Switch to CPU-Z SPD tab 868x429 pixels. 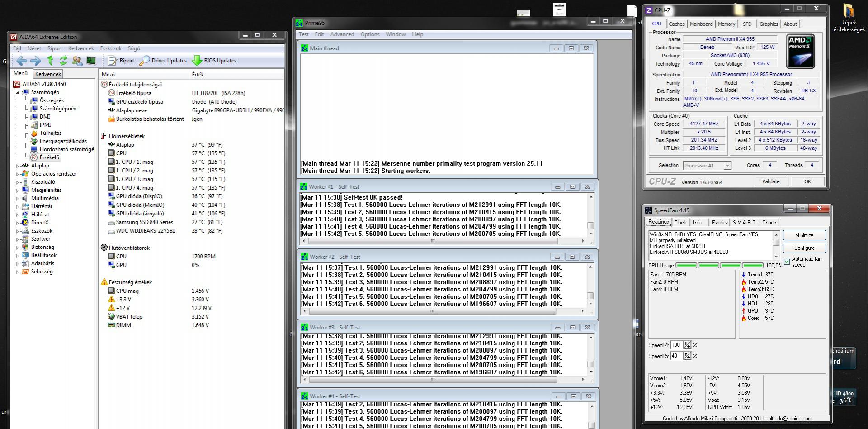pos(747,24)
